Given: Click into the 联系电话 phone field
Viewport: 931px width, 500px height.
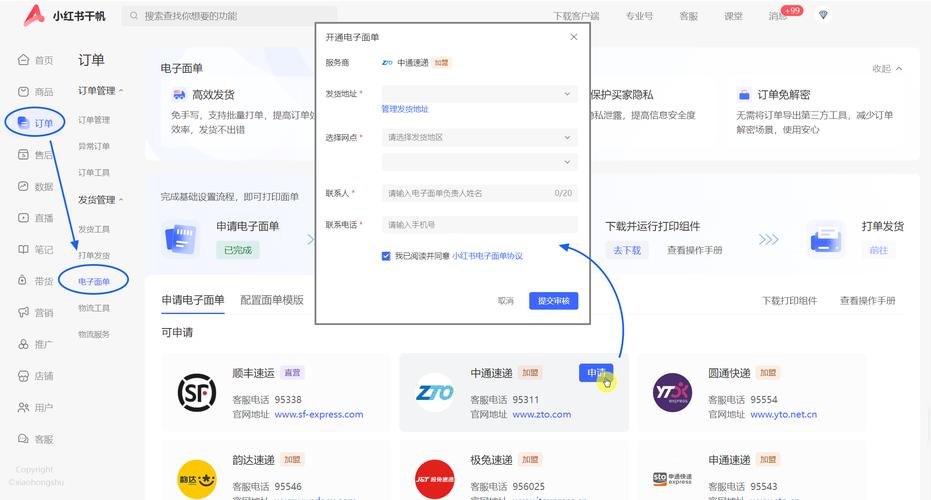Looking at the screenshot, I should pyautogui.click(x=479, y=225).
